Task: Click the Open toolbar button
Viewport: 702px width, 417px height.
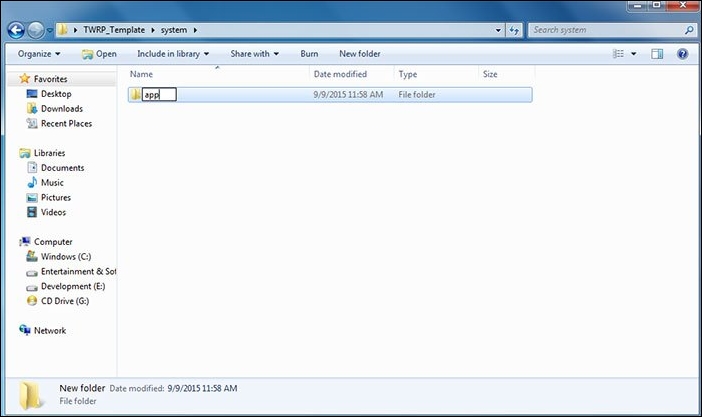Action: pos(99,54)
